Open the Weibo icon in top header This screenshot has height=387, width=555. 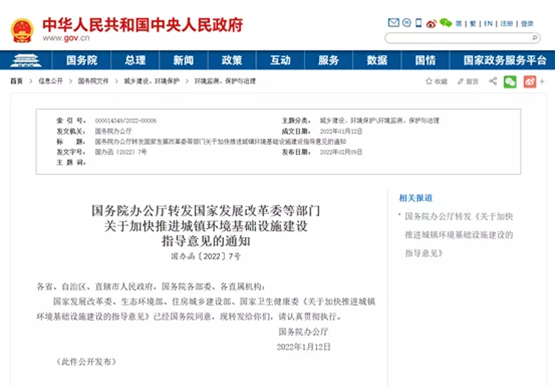pos(431,23)
